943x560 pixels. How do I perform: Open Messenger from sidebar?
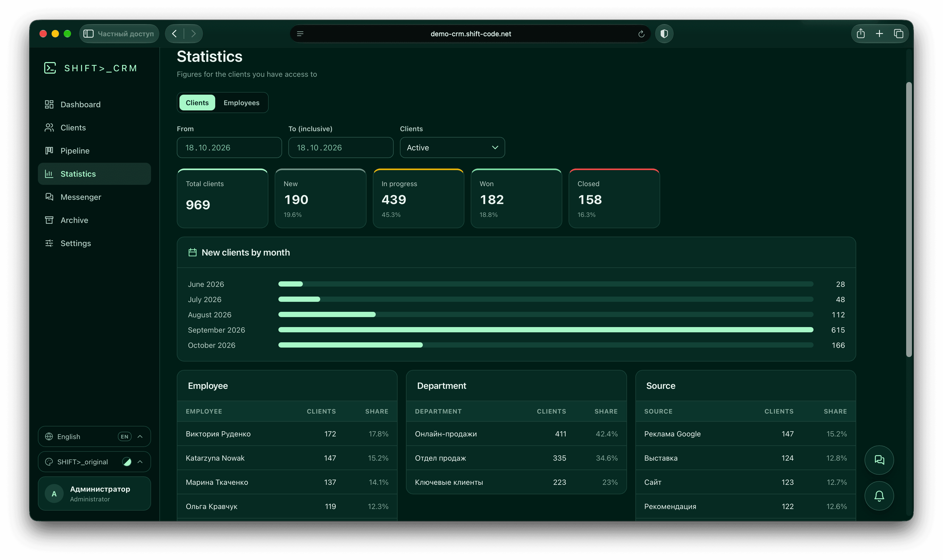click(x=94, y=197)
